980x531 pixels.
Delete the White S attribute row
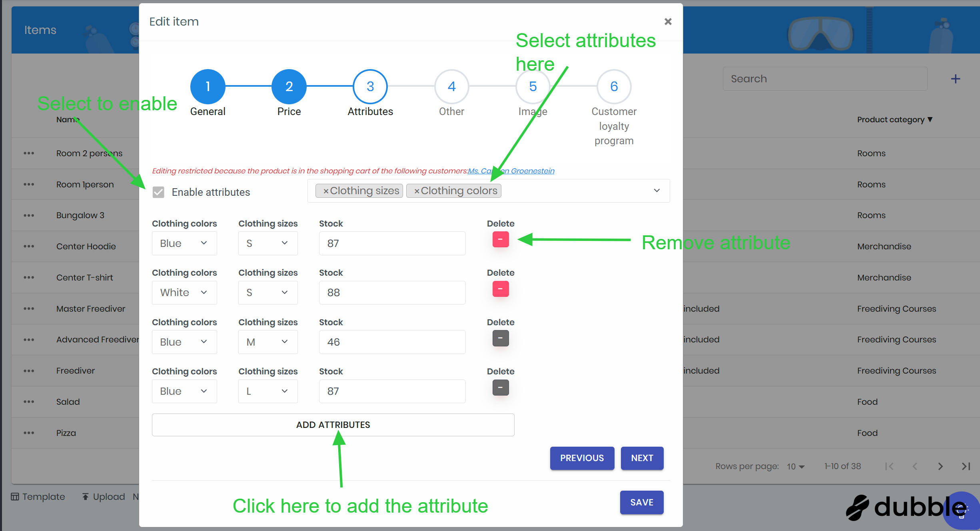click(500, 288)
